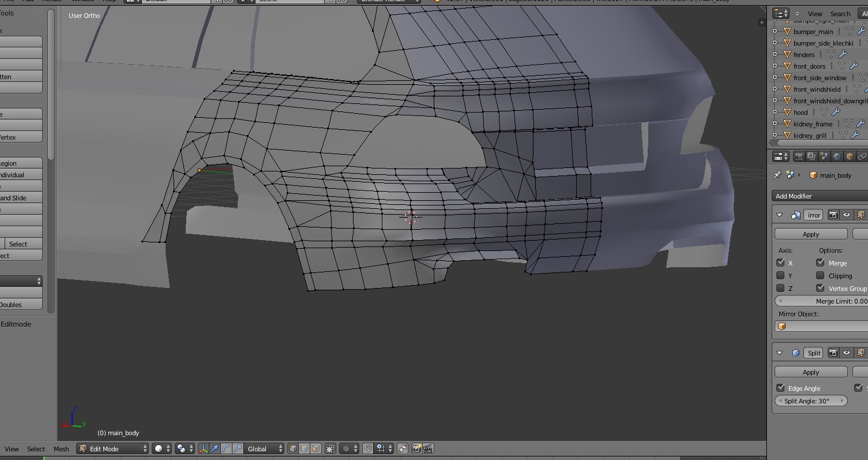868x460 pixels.
Task: Click the Mirror Object field
Action: click(x=821, y=326)
